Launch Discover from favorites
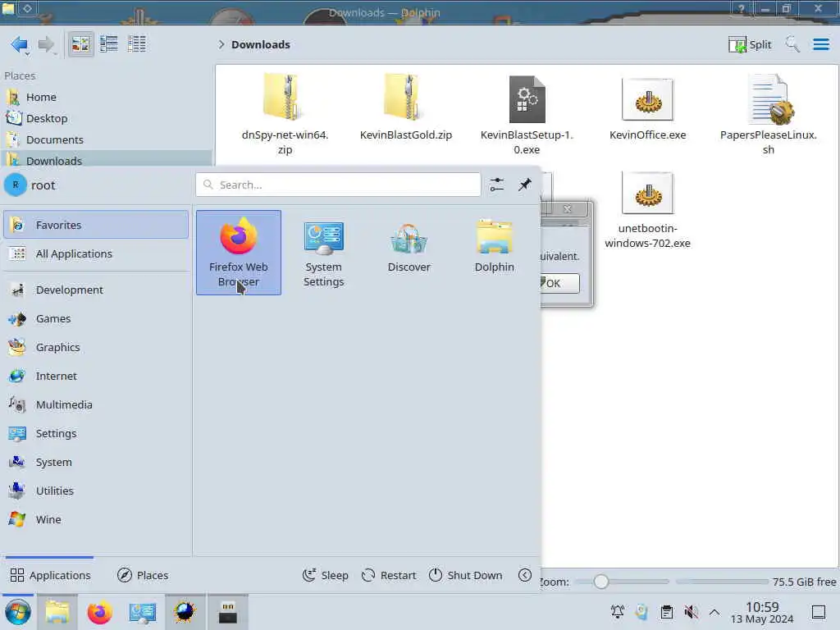Viewport: 840px width, 630px height. 409,253
